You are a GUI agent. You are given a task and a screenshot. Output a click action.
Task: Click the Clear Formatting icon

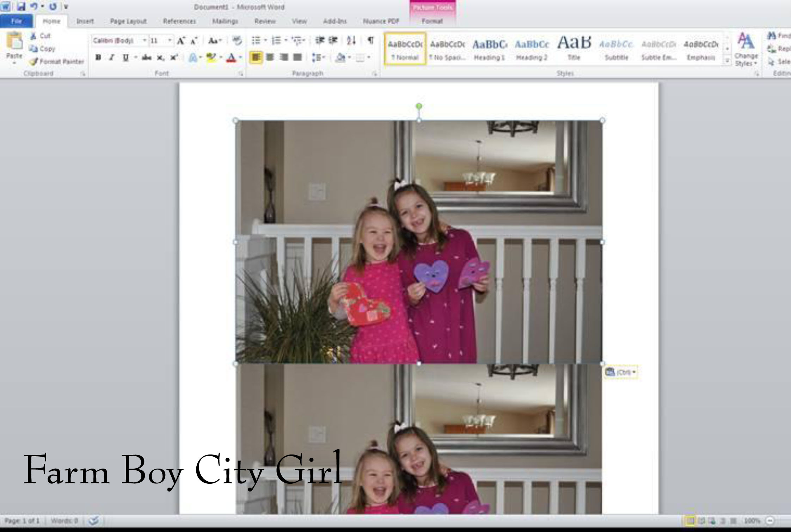[237, 41]
